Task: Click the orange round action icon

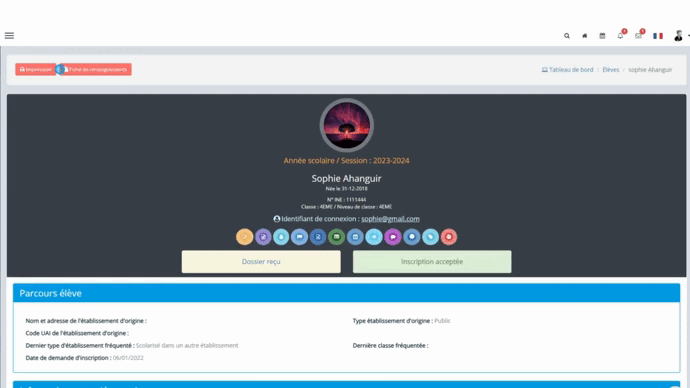Action: [x=245, y=237]
